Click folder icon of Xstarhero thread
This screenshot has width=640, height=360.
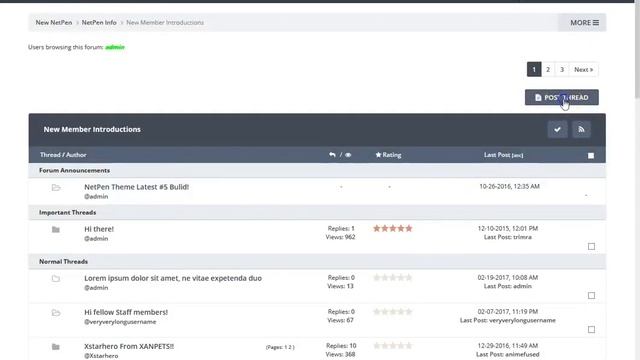coord(56,347)
